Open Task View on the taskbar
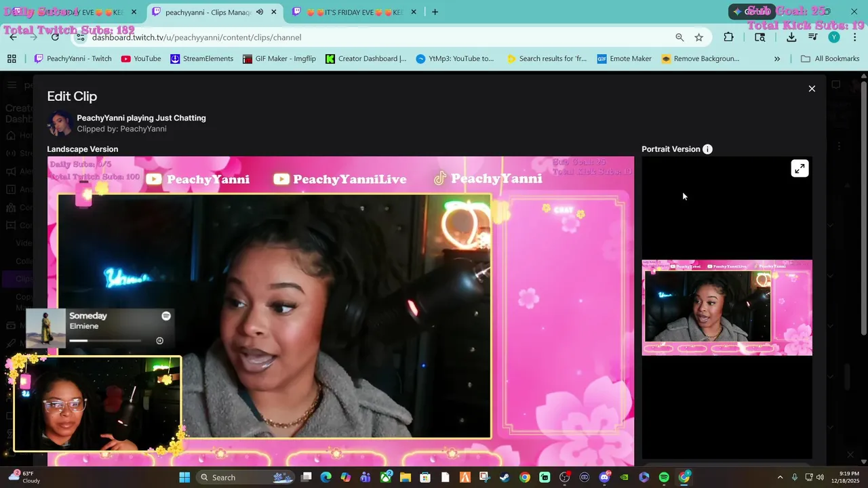 click(307, 477)
